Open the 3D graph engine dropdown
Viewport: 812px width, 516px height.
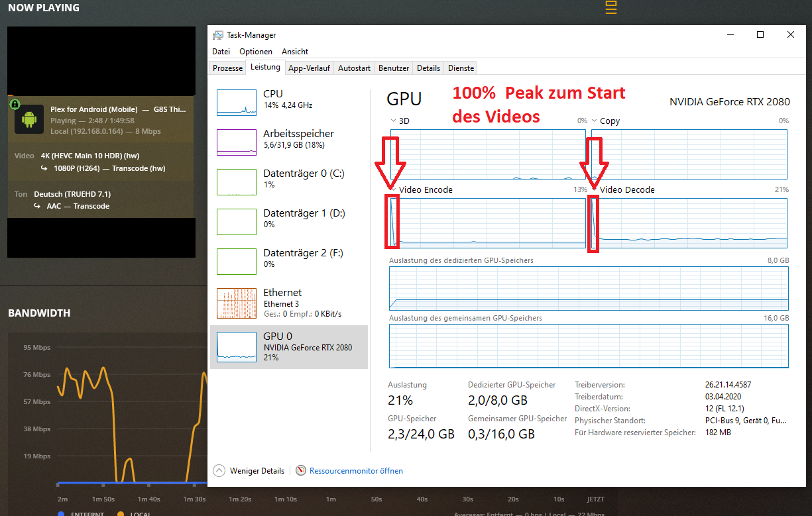[393, 121]
